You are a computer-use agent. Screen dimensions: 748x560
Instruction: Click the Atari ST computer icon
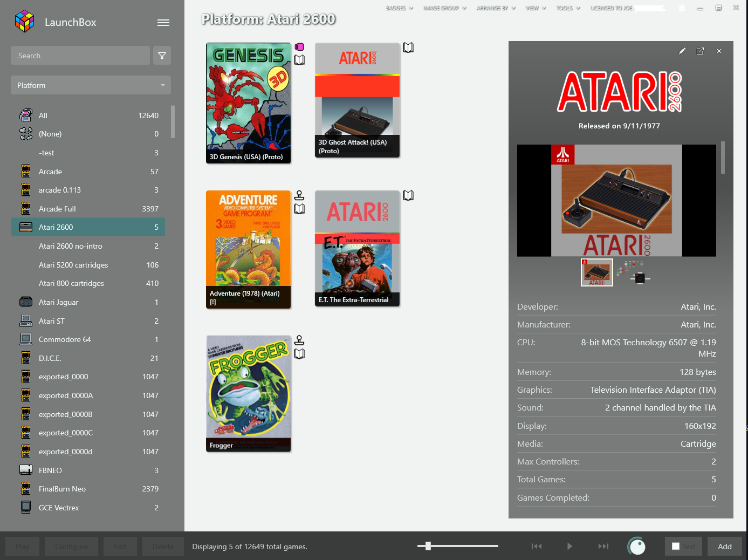point(26,320)
